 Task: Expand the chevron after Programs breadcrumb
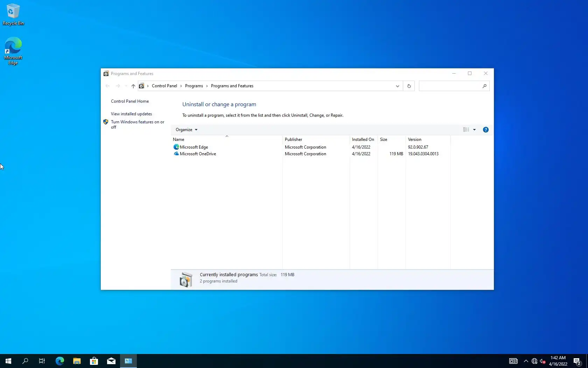tap(207, 86)
